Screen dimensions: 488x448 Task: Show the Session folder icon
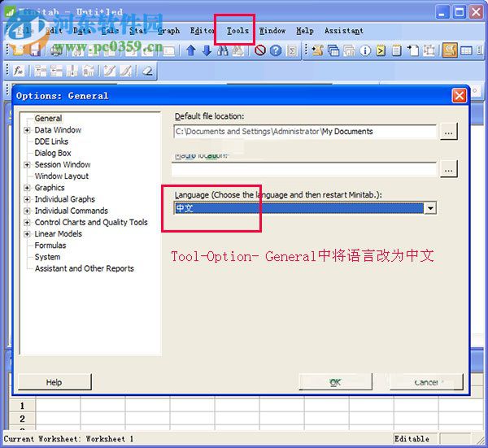tap(317, 50)
